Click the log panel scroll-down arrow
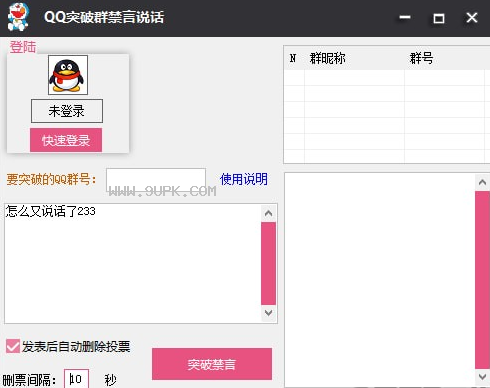Viewport: 490px width, 388px height. (x=482, y=377)
